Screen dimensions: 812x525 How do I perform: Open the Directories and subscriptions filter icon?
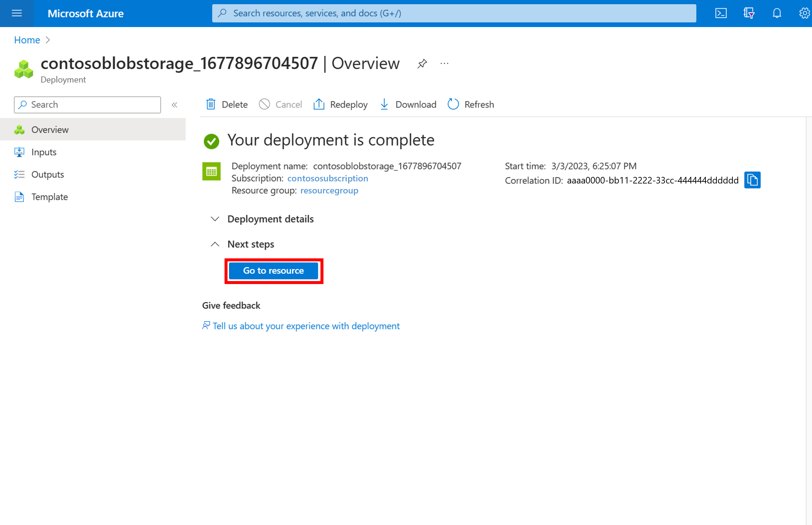pyautogui.click(x=749, y=13)
